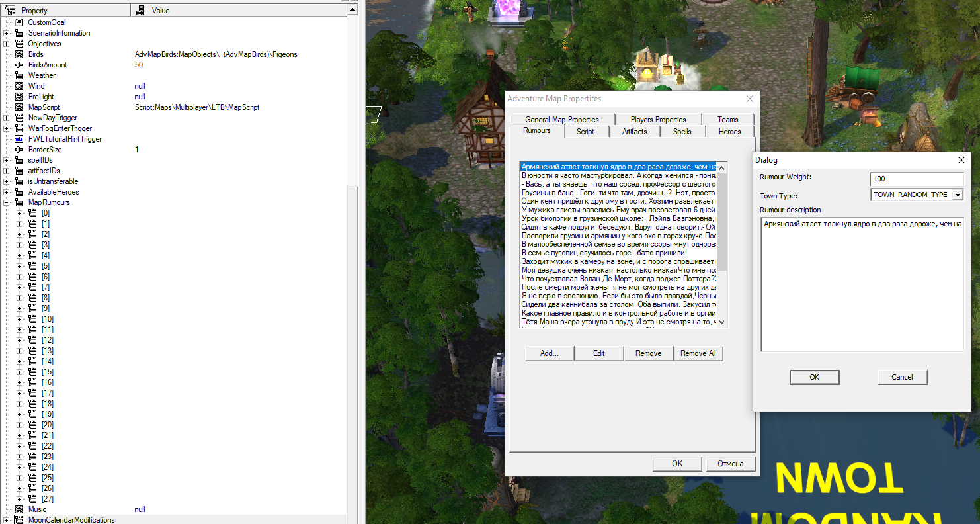
Task: Open the Artifacts tab
Action: 635,132
